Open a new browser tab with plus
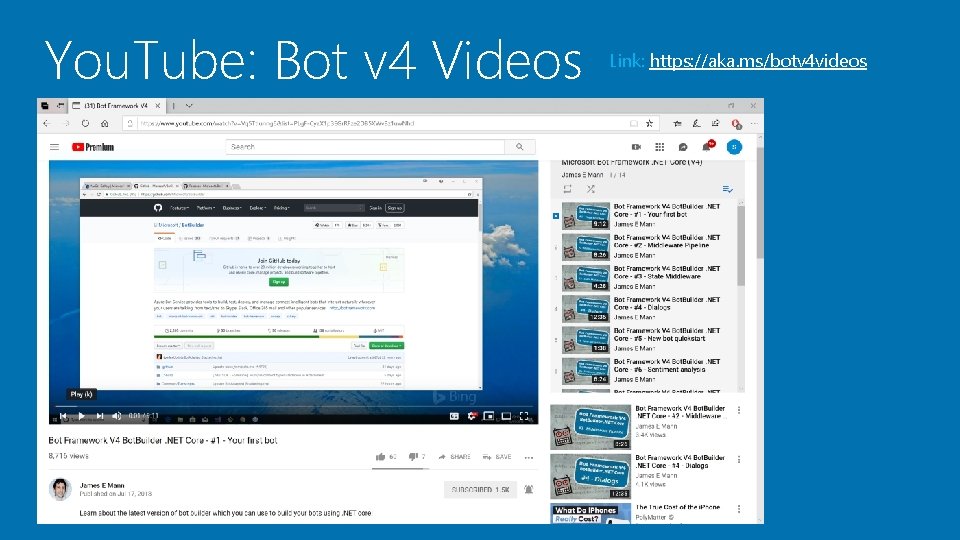The width and height of the screenshot is (960, 540). pos(174,106)
